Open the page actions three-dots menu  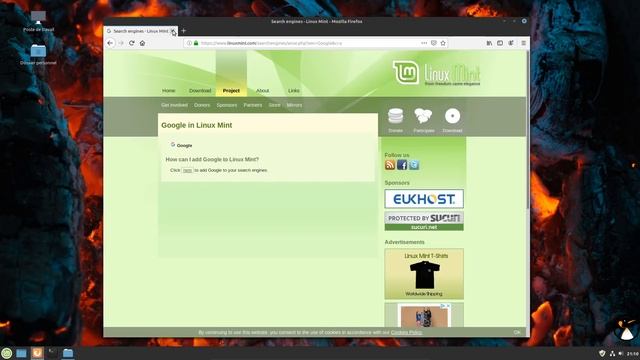point(424,43)
